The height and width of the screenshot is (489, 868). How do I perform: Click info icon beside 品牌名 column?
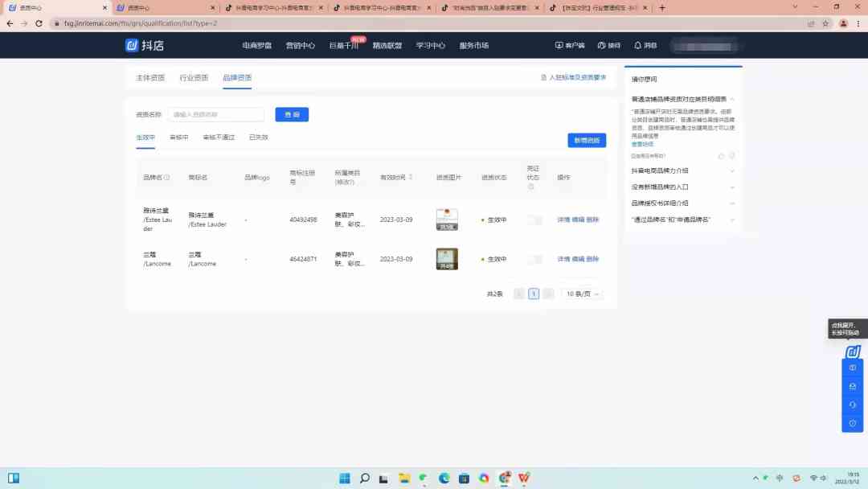point(167,178)
